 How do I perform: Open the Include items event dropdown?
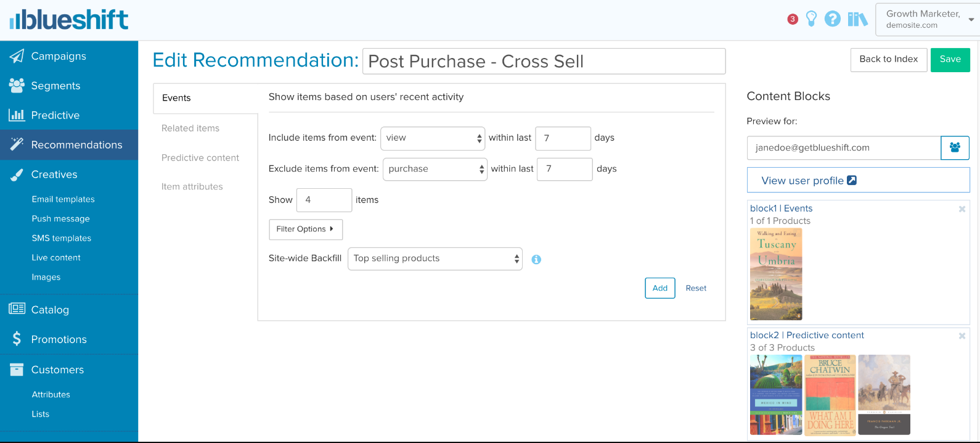point(433,138)
